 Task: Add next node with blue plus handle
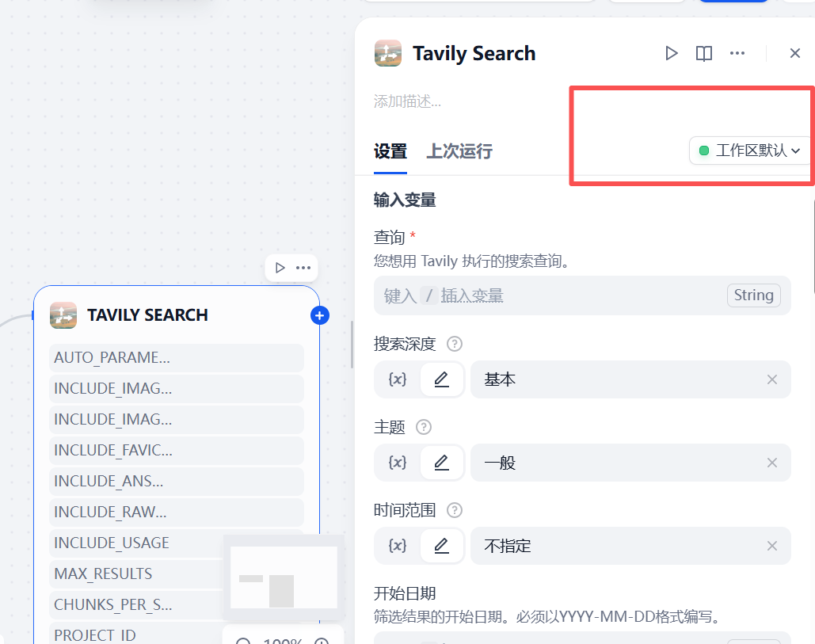320,315
